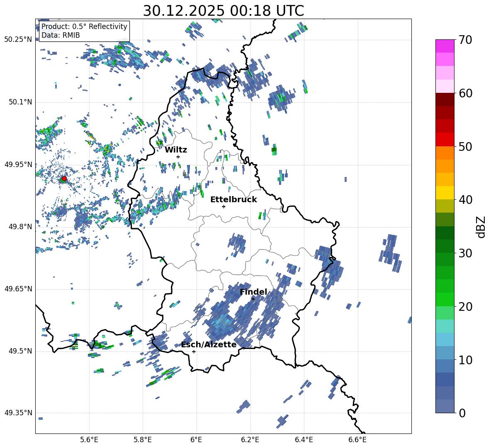This screenshot has width=491, height=448.
Task: Select the Findel city label
Action: pyautogui.click(x=253, y=292)
